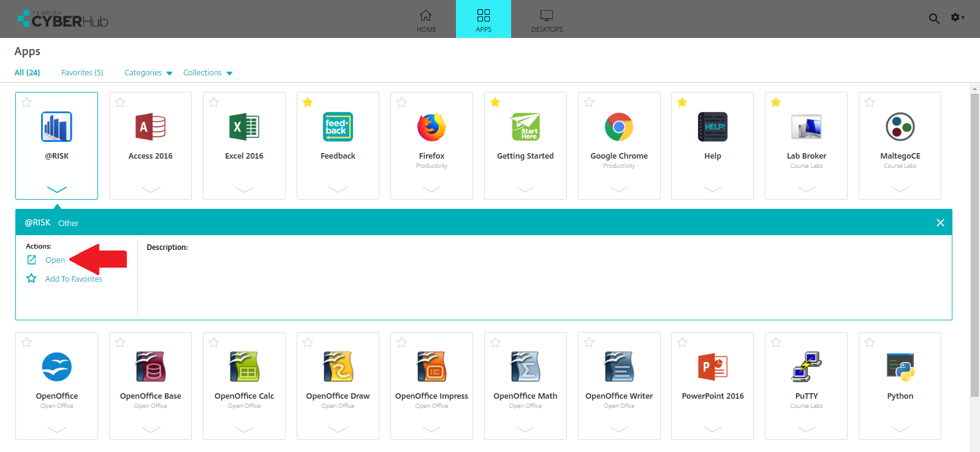Toggle favorite star on @RISK card
This screenshot has width=980, height=452.
coord(26,102)
